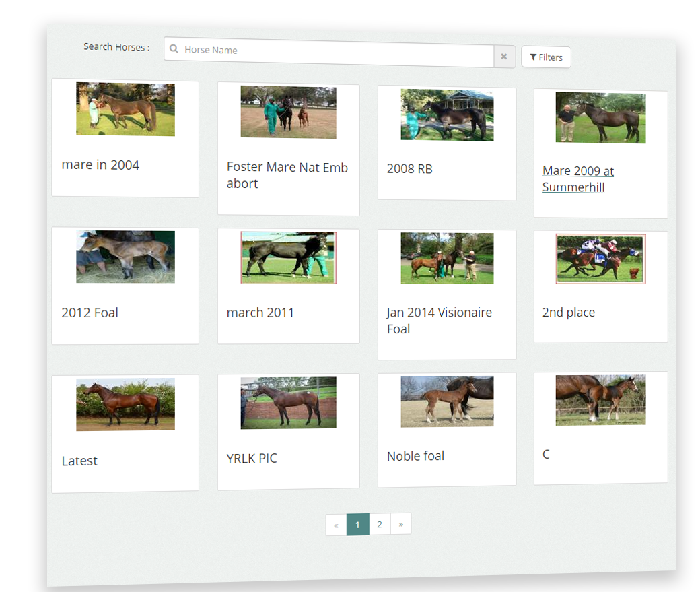The width and height of the screenshot is (700, 592).
Task: Open the 'Mare 2009 at Summerhill' link
Action: pos(578,178)
